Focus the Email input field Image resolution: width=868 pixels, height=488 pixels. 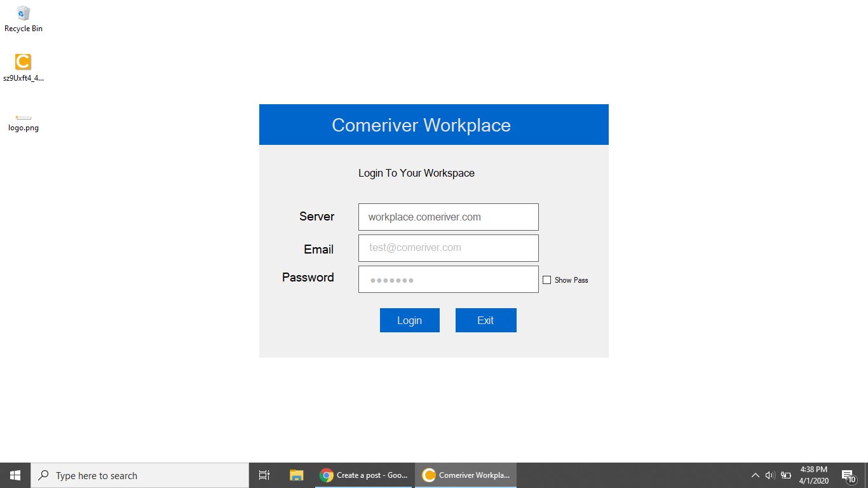tap(448, 248)
